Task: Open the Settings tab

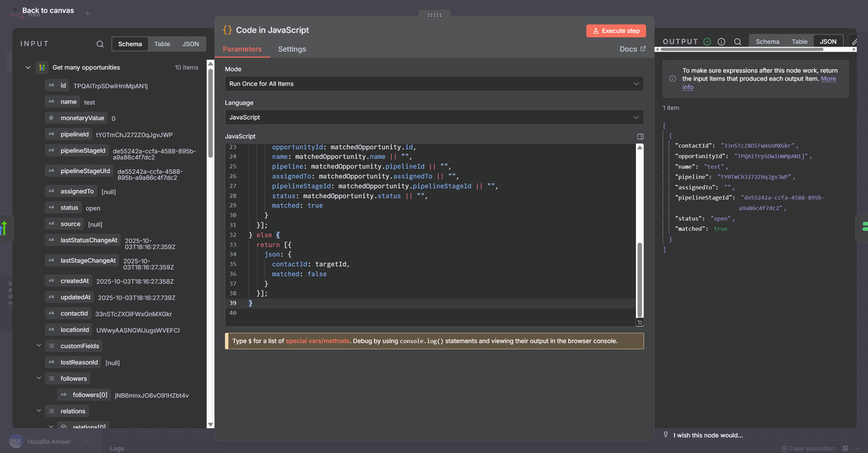Action: pos(292,49)
